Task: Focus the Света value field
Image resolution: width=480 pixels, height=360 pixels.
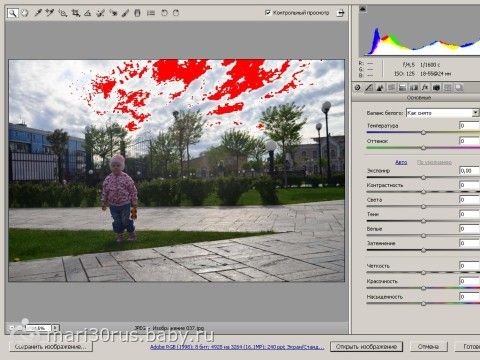Action: pyautogui.click(x=469, y=200)
